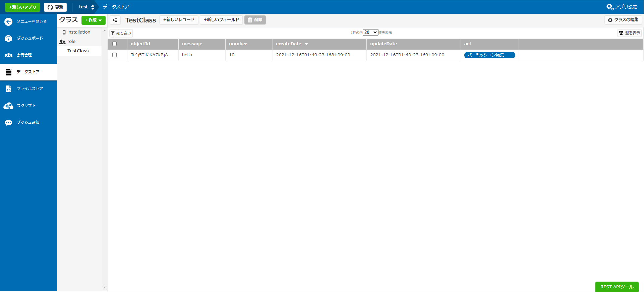
Task: Click the show-types T icon
Action: tap(621, 33)
